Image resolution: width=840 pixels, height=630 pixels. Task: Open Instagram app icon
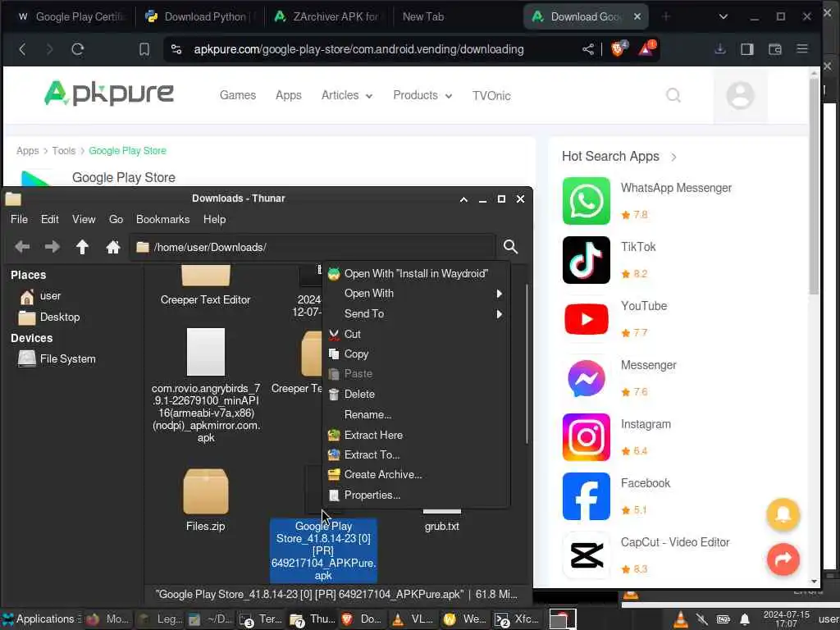coord(586,437)
